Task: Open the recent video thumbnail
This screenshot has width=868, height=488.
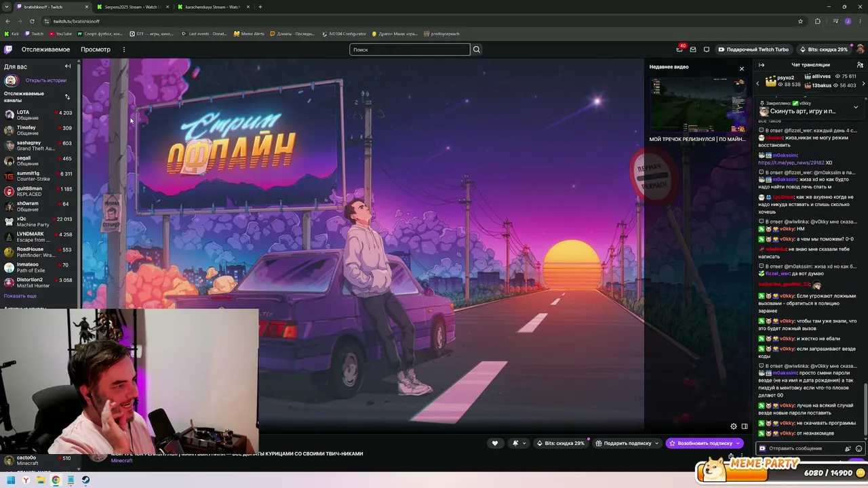Action: (697, 104)
